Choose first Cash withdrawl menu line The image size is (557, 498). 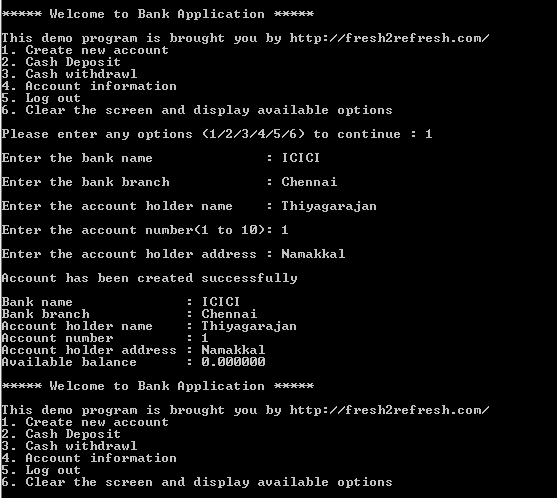[x=69, y=74]
